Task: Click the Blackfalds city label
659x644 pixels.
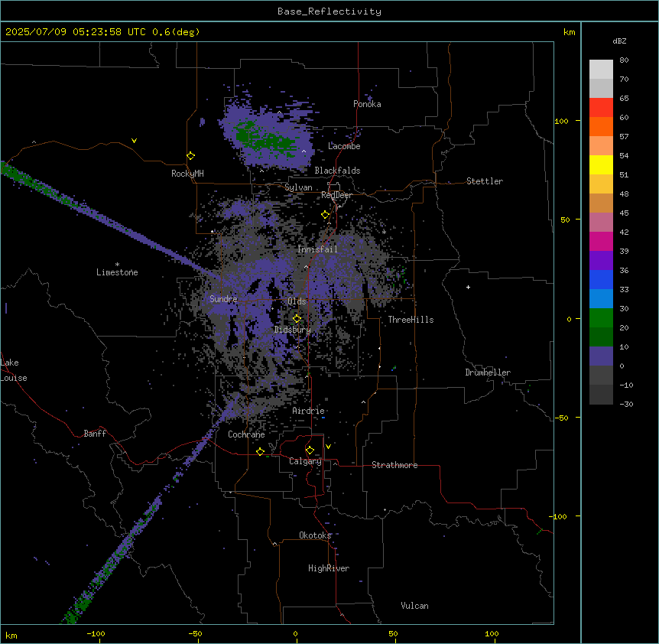Action: [337, 171]
